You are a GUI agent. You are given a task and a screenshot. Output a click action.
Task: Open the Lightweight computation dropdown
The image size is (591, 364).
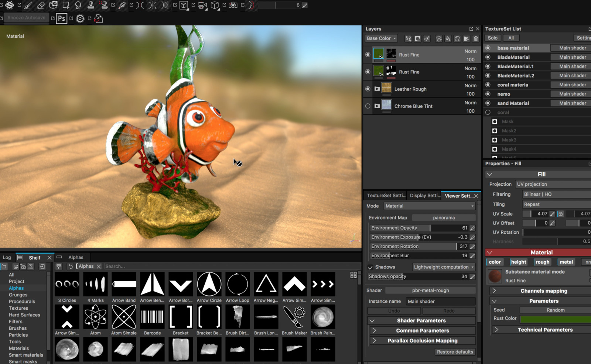point(444,267)
